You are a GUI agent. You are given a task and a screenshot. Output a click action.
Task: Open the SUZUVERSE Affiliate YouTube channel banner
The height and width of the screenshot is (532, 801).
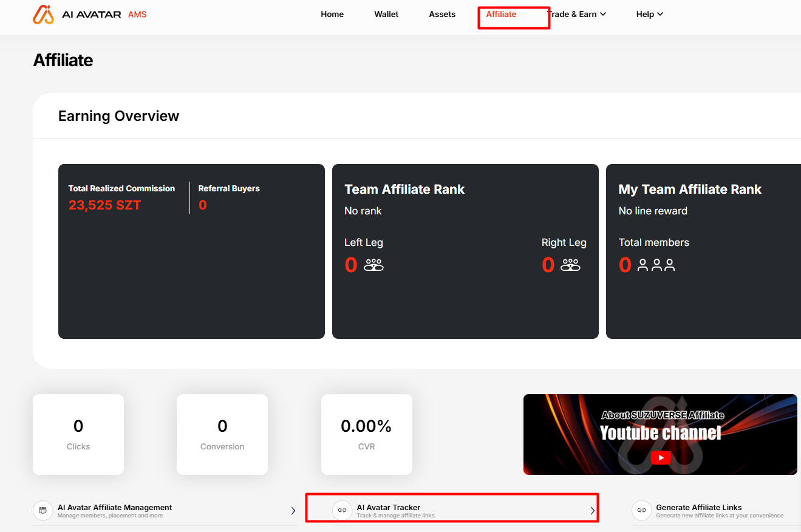(660, 434)
